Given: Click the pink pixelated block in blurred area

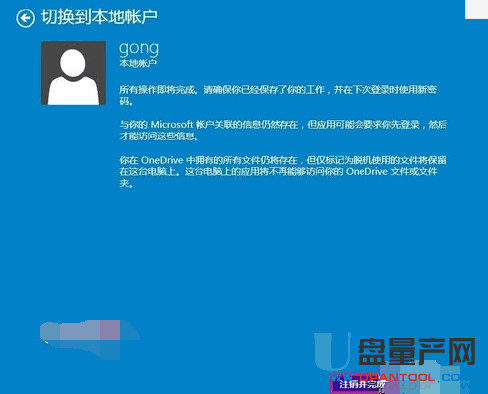Looking at the screenshot, I should point(110,330).
